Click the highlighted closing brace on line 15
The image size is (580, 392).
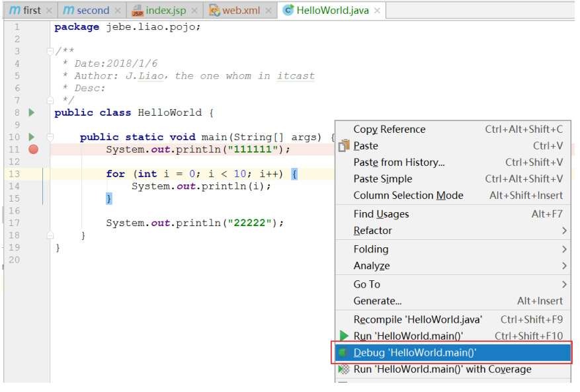(108, 198)
